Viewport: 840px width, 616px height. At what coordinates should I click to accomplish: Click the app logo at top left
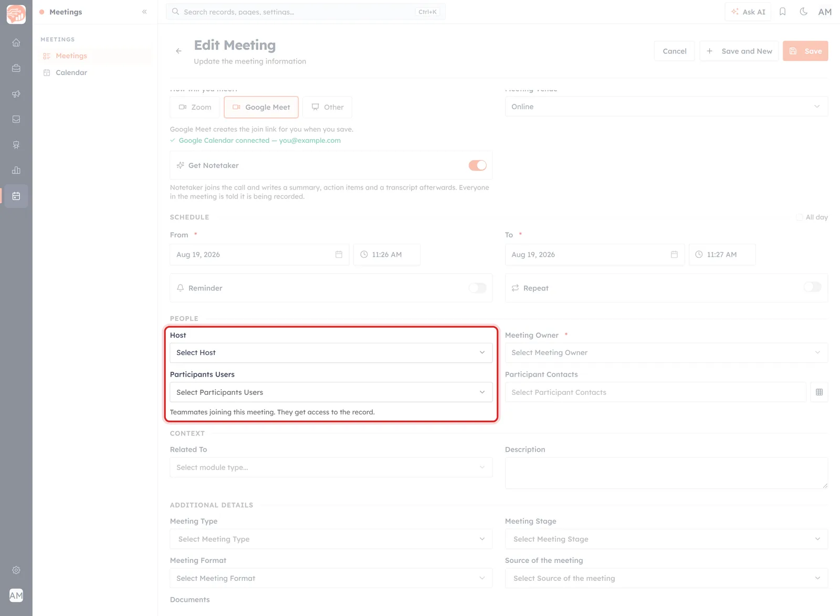point(16,14)
